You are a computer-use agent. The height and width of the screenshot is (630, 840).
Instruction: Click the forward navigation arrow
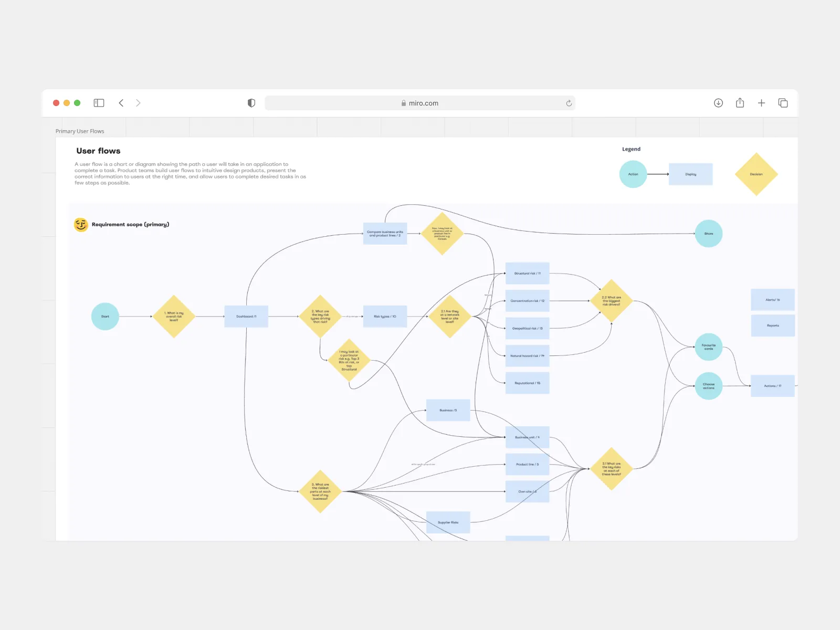(x=138, y=103)
